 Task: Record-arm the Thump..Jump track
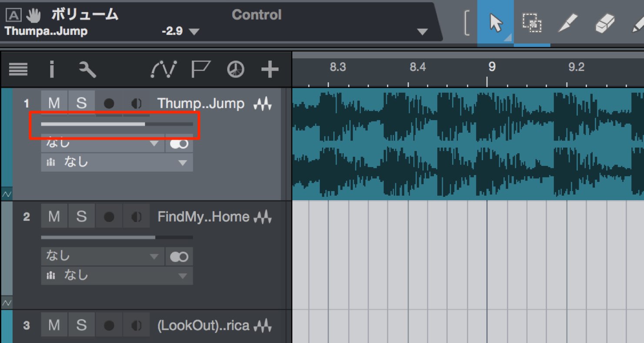109,104
